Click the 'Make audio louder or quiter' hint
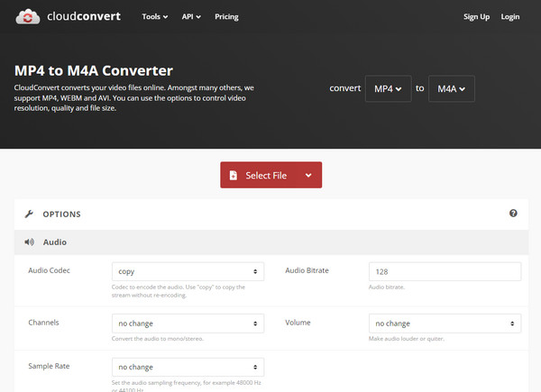Image resolution: width=541 pixels, height=392 pixels. 406,339
